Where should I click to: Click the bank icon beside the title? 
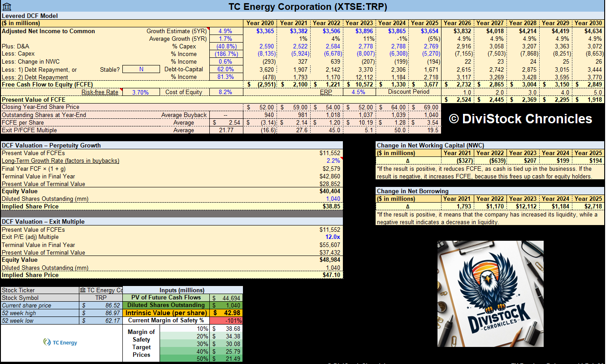coord(6,6)
